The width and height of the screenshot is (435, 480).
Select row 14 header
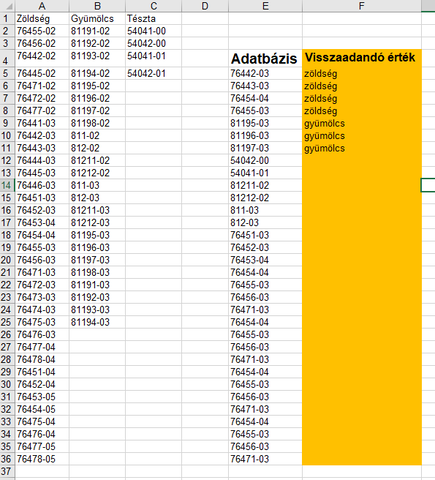coord(7,185)
